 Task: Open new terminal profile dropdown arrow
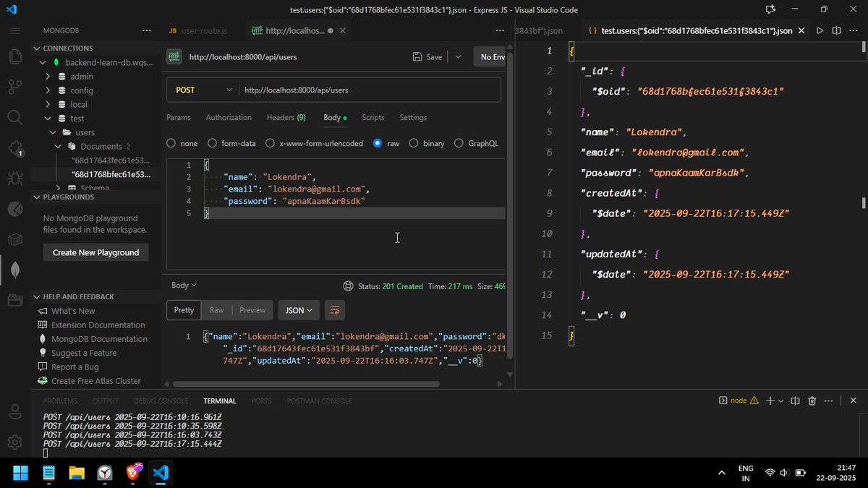point(780,401)
